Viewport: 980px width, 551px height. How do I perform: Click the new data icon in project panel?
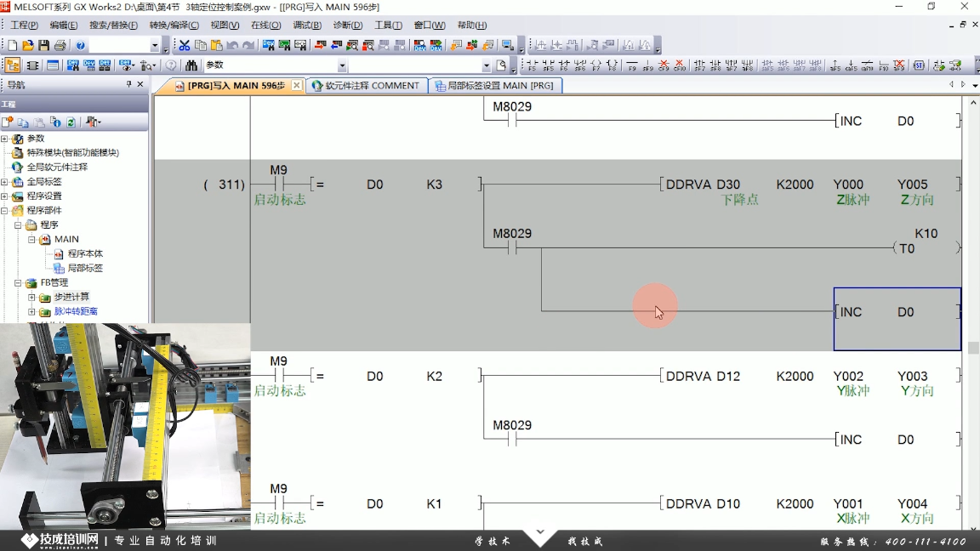(8, 122)
